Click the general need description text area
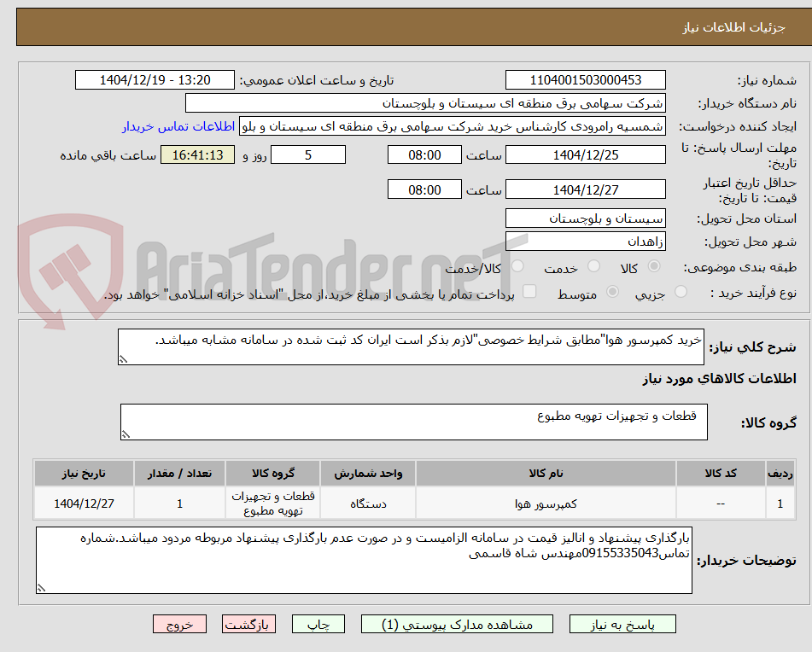 click(x=412, y=347)
